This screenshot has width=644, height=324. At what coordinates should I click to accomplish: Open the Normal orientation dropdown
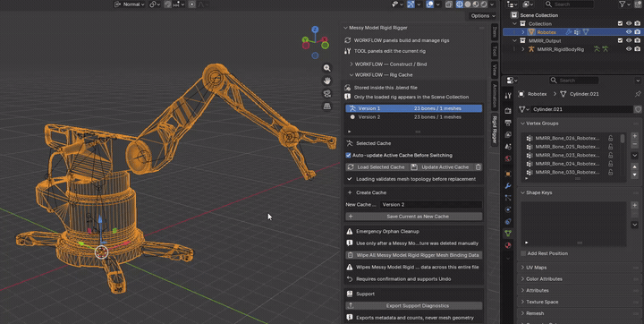(129, 4)
